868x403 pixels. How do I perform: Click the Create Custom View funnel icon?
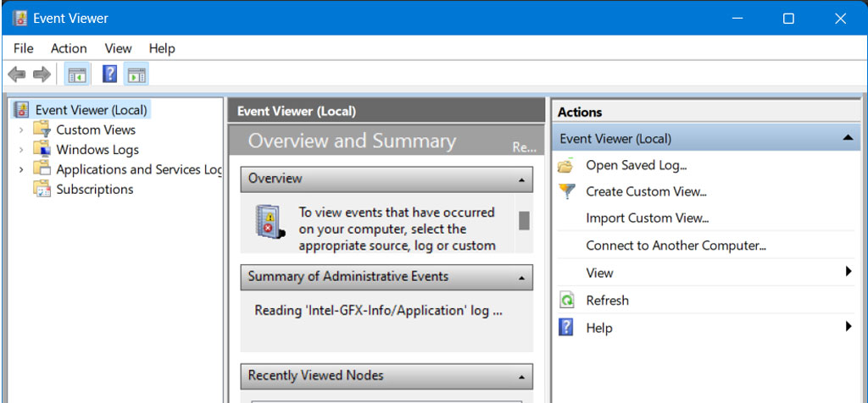click(566, 191)
